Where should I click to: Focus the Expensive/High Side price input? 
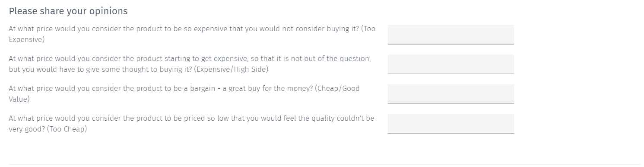click(450, 64)
